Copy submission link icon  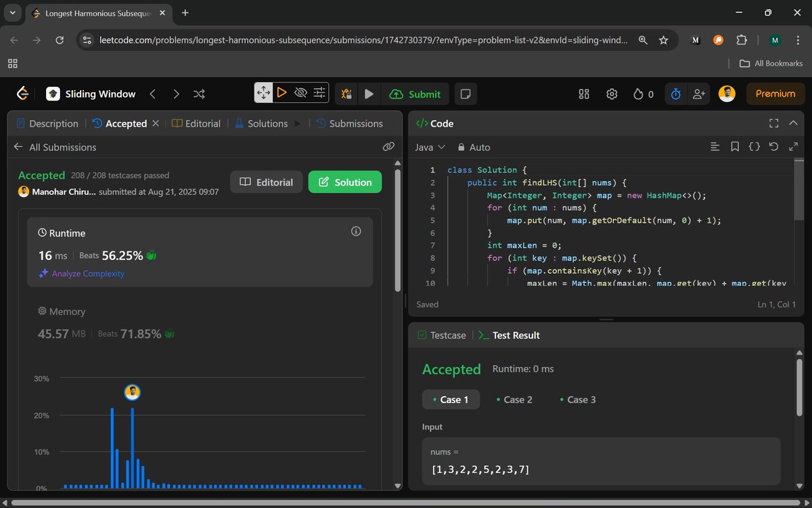[x=388, y=146]
